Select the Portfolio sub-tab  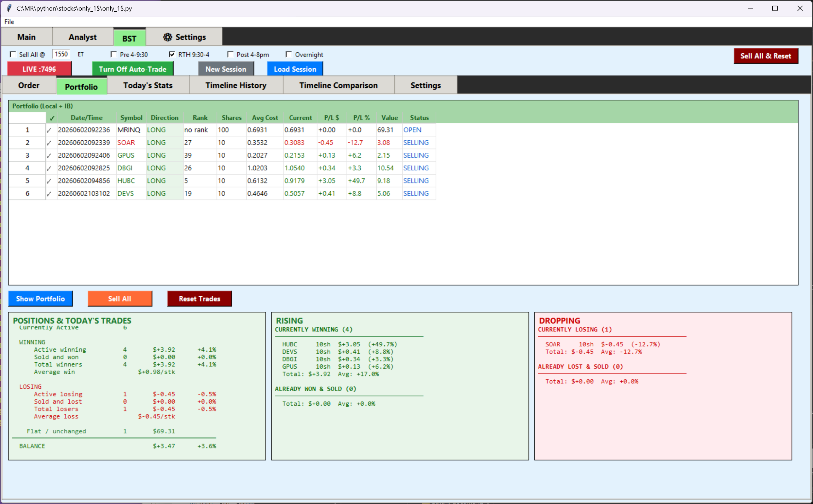pos(81,87)
